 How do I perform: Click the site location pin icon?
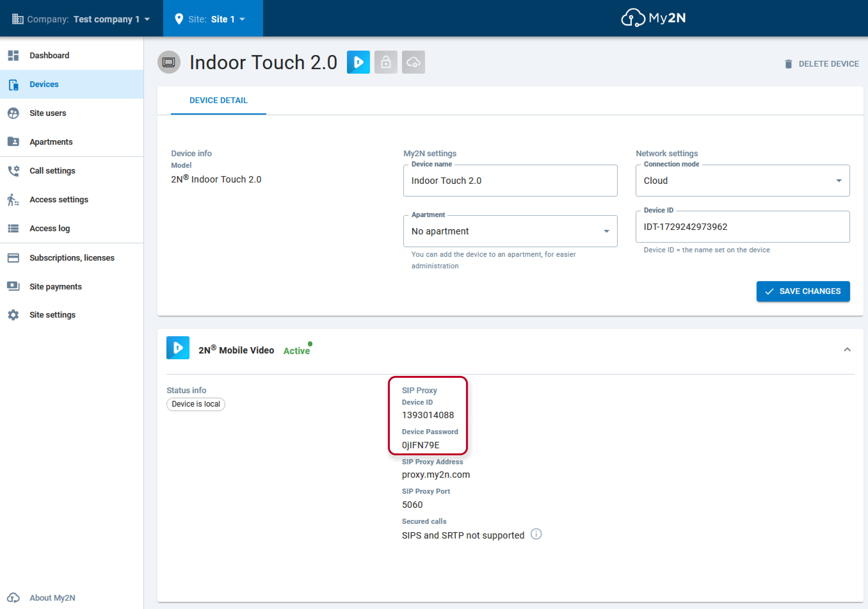pos(179,19)
